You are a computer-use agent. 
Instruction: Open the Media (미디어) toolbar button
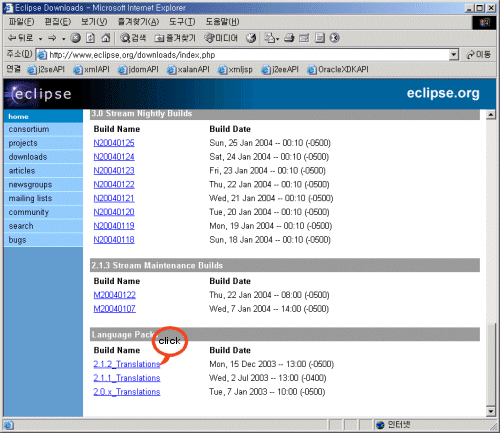click(x=220, y=38)
